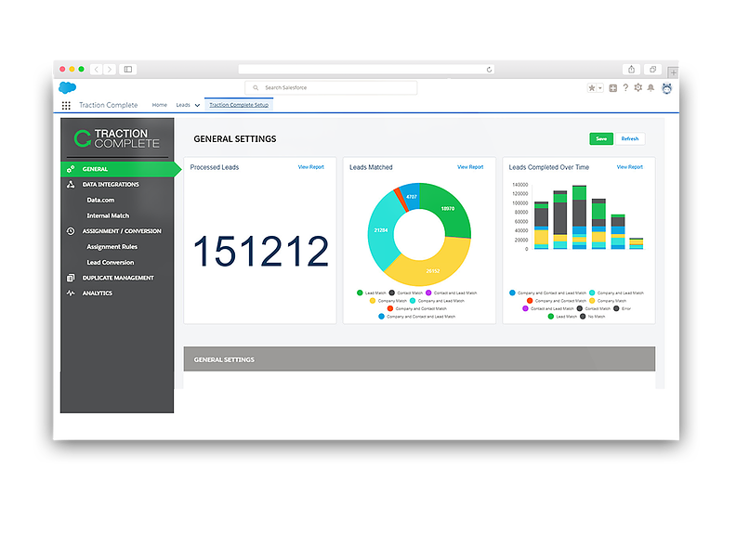
Task: Click the No Match legend swatch in bar chart
Action: click(x=583, y=317)
